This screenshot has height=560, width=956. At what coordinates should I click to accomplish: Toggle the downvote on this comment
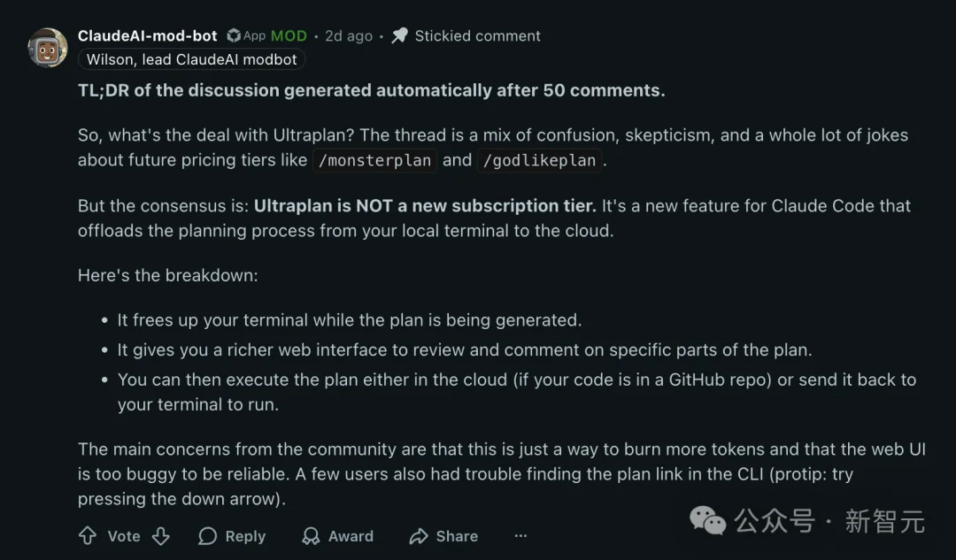pyautogui.click(x=162, y=536)
